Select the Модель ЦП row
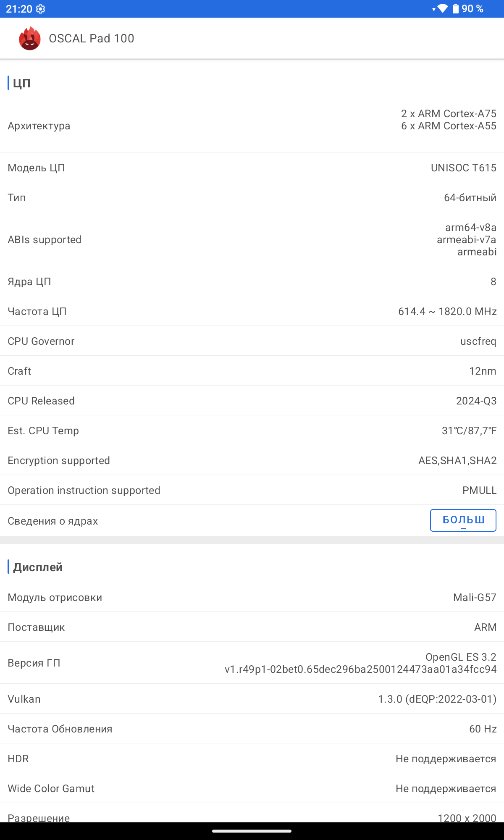Screen dimensions: 504x840 [x=252, y=168]
